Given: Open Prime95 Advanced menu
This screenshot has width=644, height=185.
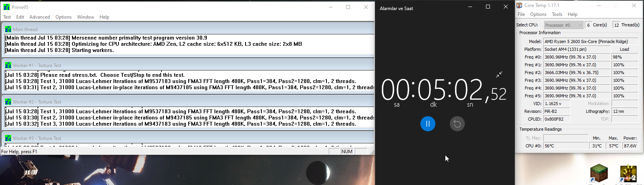Looking at the screenshot, I should [39, 17].
